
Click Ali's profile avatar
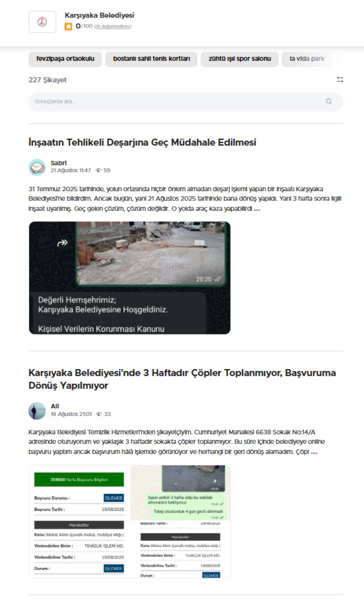pyautogui.click(x=37, y=411)
